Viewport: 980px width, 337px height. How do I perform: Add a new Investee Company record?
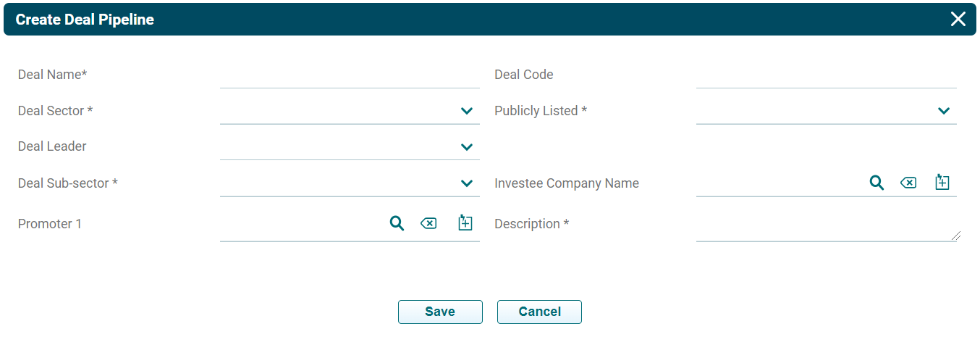(x=942, y=182)
